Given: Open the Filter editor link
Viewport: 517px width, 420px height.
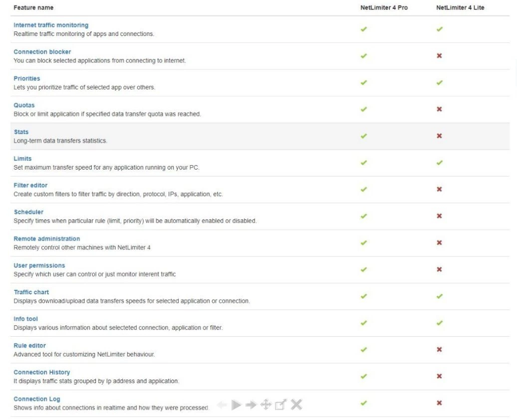Looking at the screenshot, I should [x=30, y=185].
